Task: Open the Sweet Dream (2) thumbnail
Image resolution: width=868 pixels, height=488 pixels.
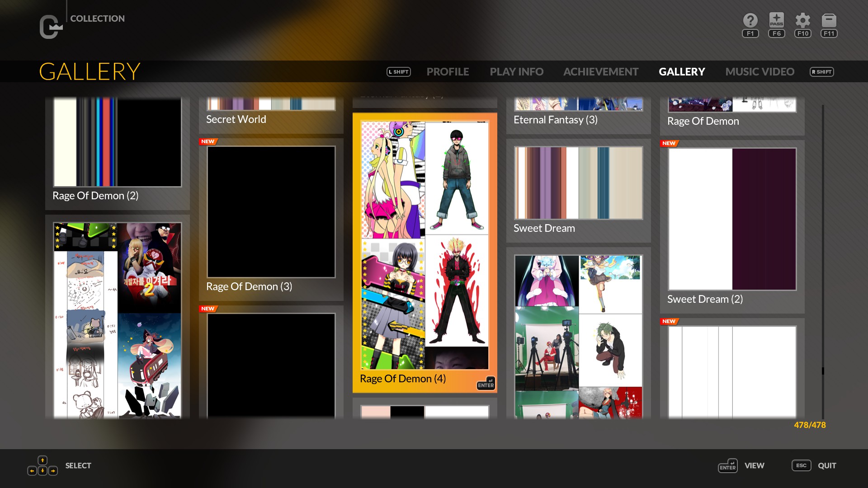Action: tap(732, 219)
